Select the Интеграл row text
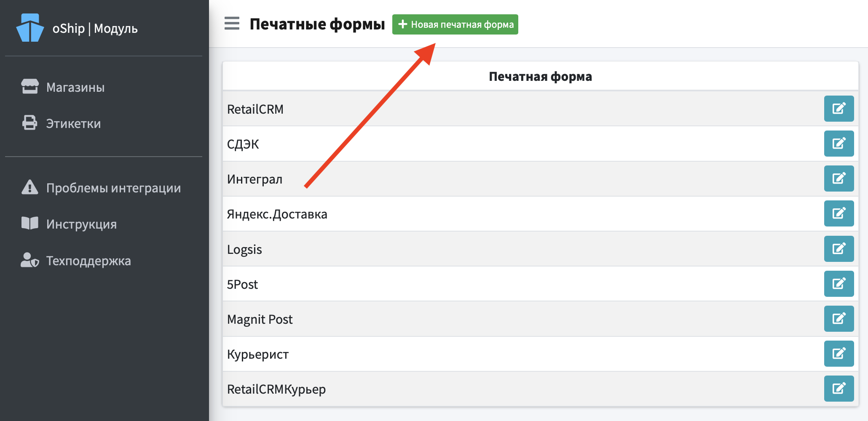 coord(255,179)
